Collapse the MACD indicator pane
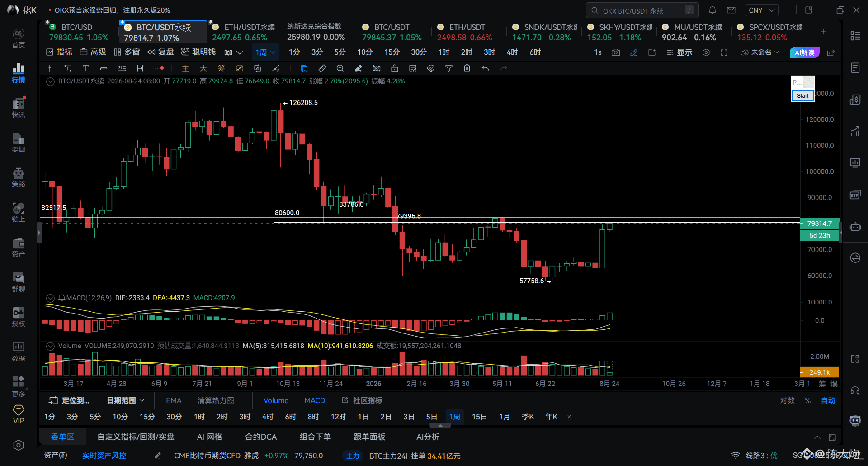This screenshot has width=868, height=466. [x=51, y=298]
